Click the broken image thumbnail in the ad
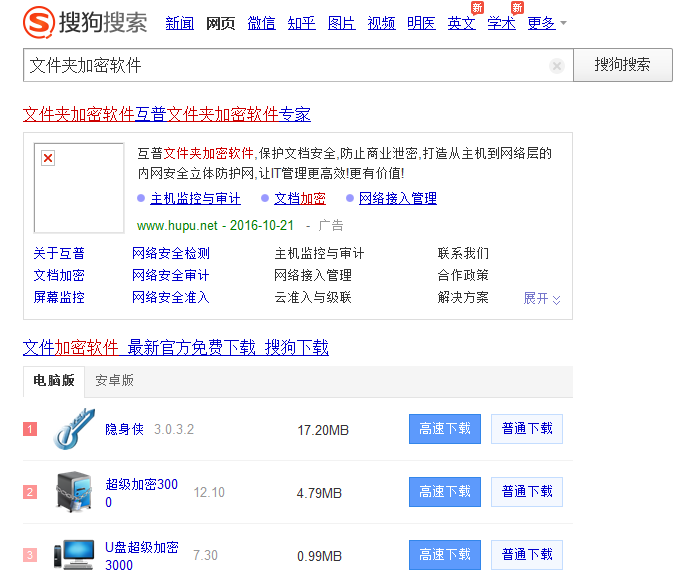This screenshot has width=688, height=574. 79,188
